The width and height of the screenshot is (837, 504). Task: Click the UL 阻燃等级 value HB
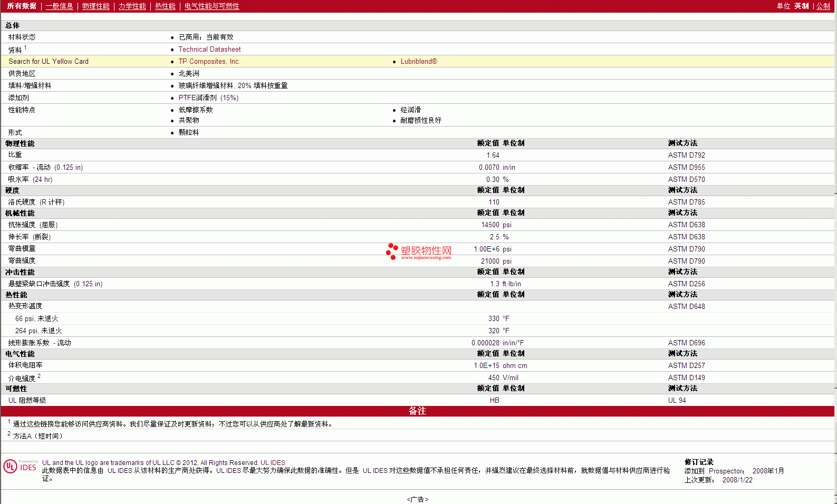pos(494,401)
